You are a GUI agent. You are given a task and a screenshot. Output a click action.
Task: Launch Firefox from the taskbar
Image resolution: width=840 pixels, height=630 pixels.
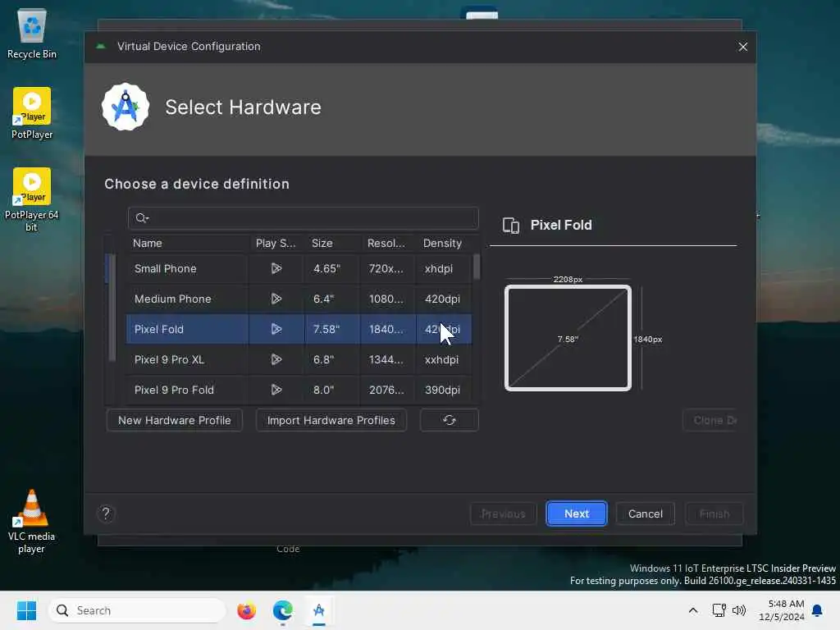tap(246, 610)
